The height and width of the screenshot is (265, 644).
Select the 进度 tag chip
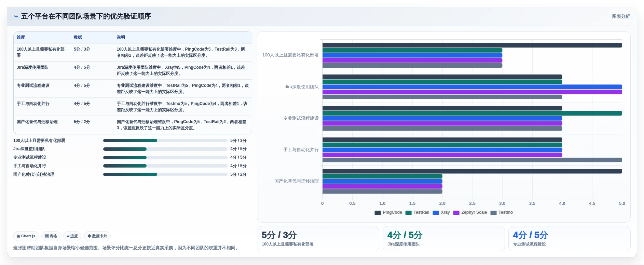[72, 236]
